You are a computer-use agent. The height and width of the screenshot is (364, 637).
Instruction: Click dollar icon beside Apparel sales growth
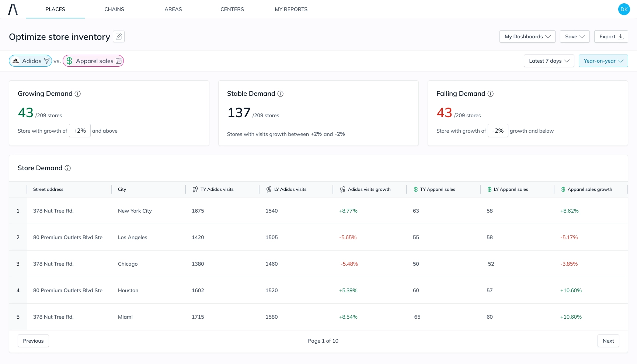click(x=563, y=189)
